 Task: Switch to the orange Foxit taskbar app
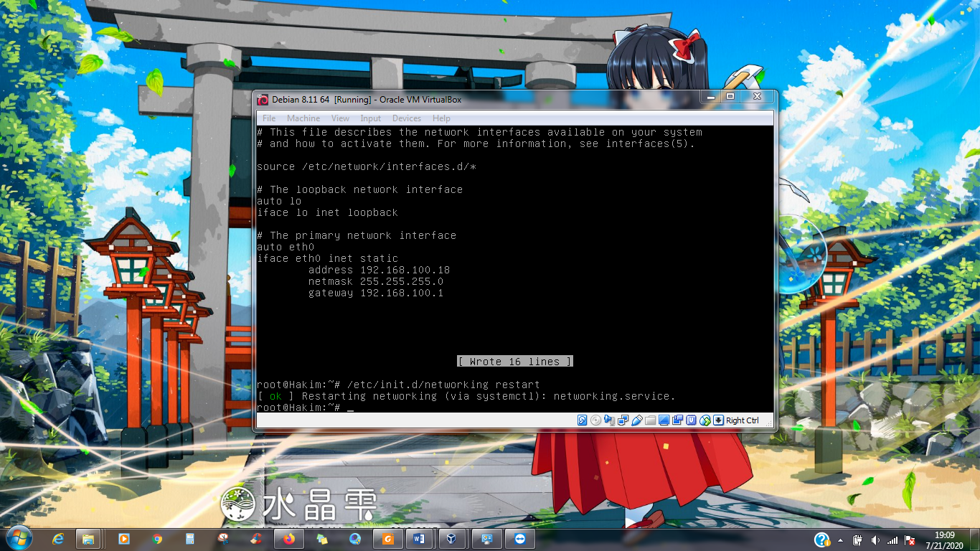(x=388, y=539)
